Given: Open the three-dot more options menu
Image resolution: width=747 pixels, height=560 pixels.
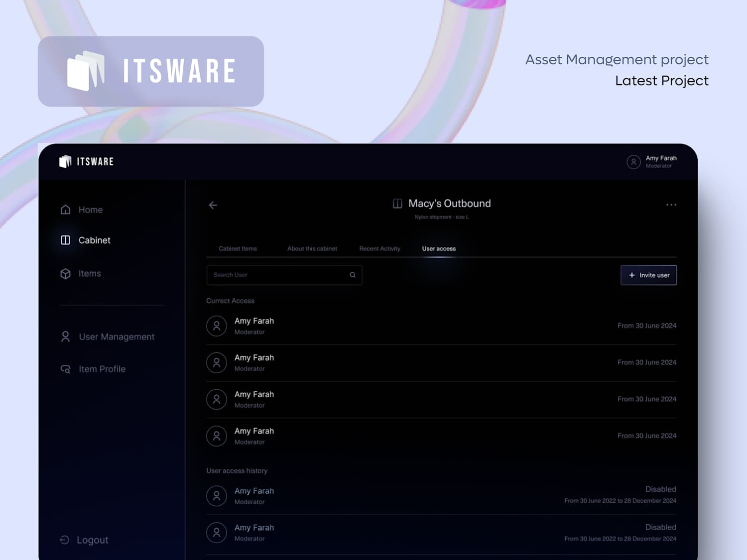Looking at the screenshot, I should point(671,205).
